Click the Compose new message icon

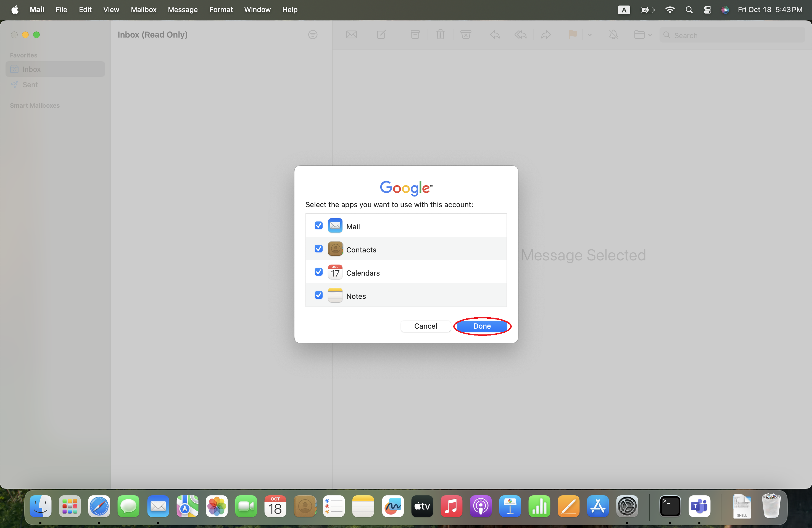381,35
